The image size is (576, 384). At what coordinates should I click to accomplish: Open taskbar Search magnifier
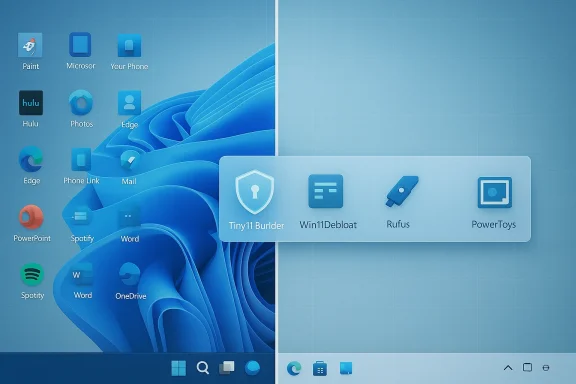coord(203,367)
